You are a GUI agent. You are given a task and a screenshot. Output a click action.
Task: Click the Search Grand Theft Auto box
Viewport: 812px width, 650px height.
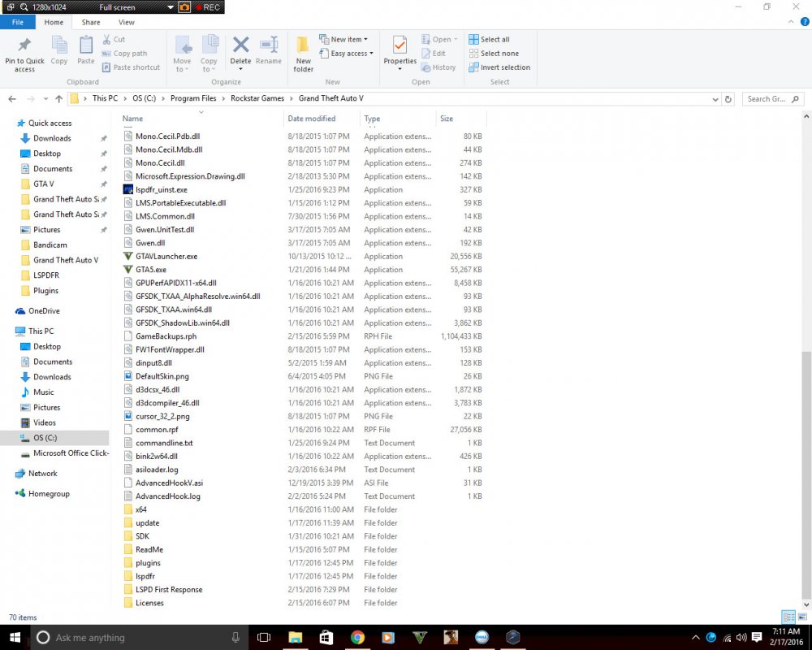click(x=773, y=99)
